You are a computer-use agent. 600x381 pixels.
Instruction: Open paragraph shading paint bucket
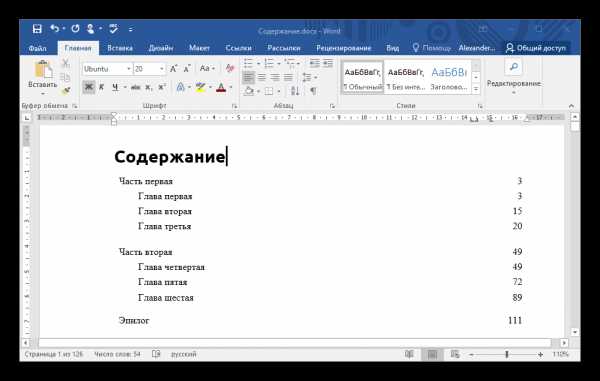point(249,91)
